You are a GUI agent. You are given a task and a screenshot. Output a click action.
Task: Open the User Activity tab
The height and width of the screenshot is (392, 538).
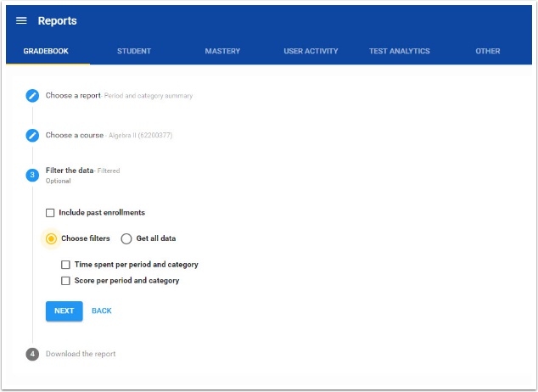tap(311, 51)
